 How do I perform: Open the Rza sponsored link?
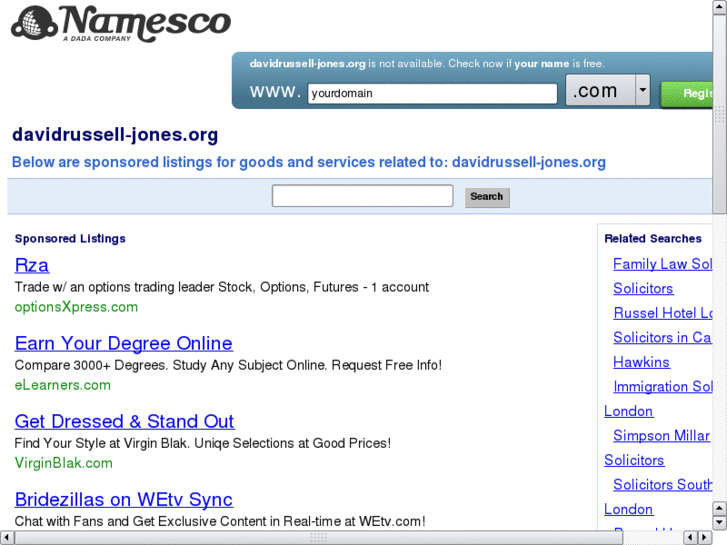click(32, 265)
